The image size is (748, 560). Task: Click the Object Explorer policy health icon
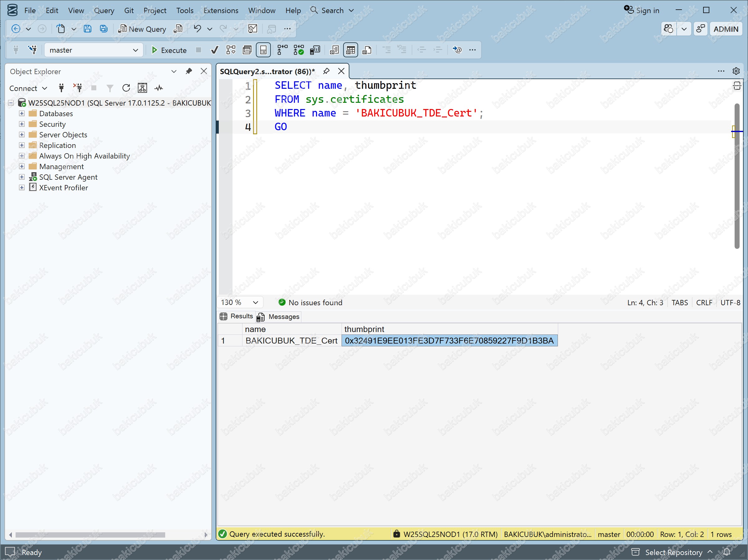(x=142, y=88)
